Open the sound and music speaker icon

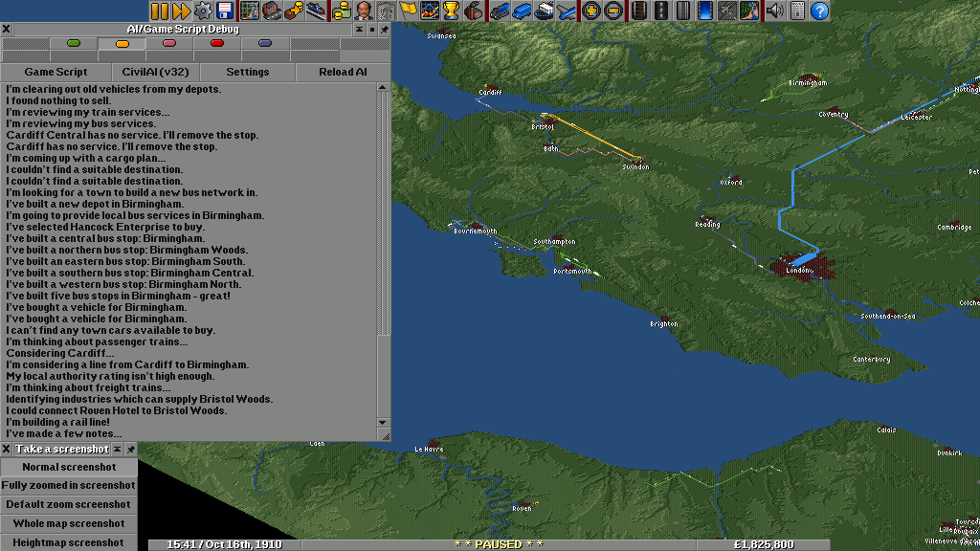click(774, 11)
